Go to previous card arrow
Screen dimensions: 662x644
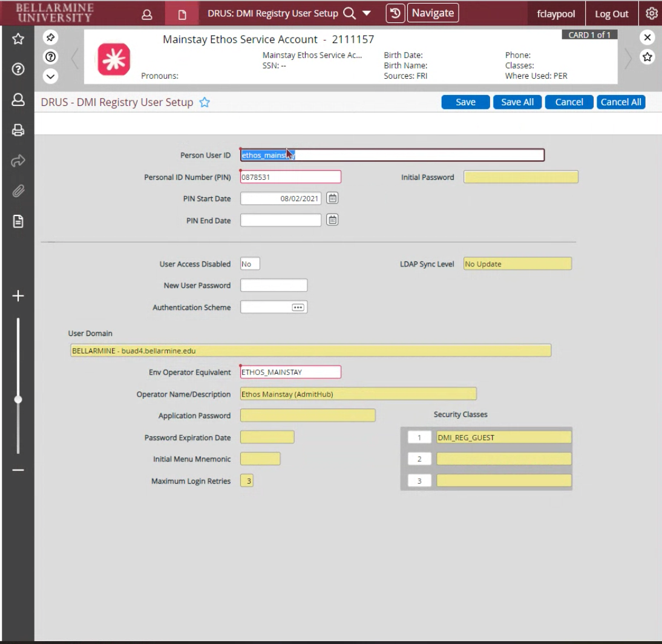coord(75,58)
